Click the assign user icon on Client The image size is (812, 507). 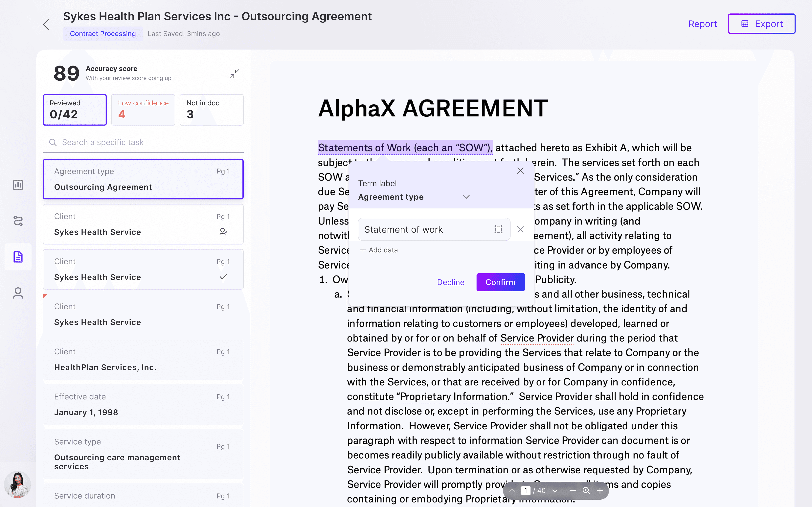click(x=223, y=232)
